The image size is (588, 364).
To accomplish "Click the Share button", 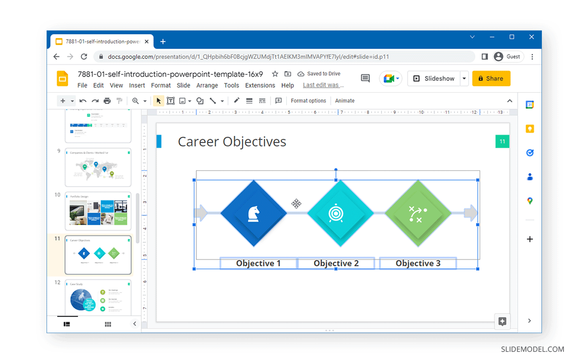I will coord(491,78).
